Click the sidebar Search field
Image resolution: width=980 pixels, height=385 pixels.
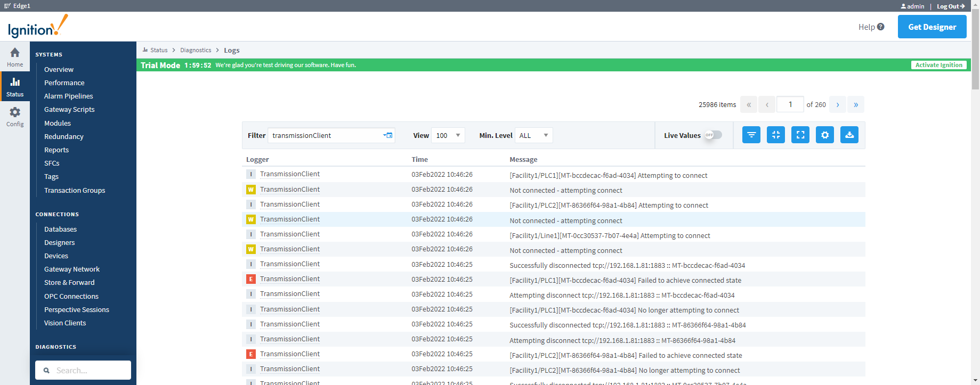point(83,370)
